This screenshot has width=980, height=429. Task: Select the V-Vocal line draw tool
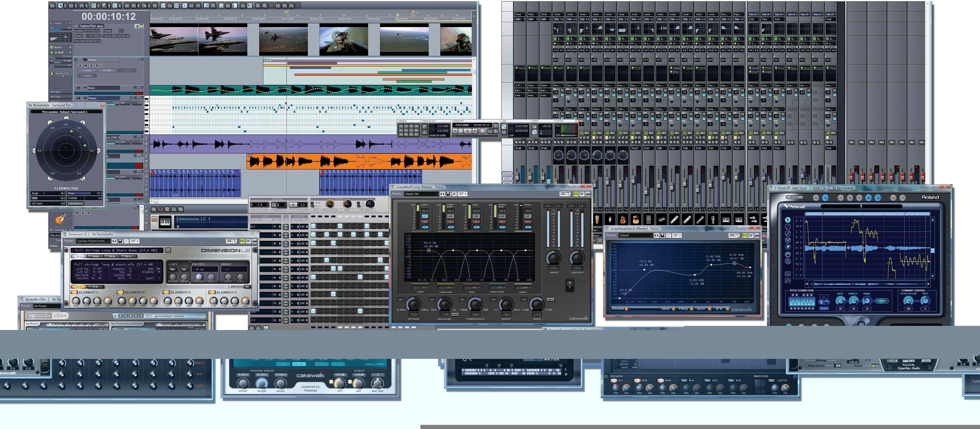(x=788, y=227)
